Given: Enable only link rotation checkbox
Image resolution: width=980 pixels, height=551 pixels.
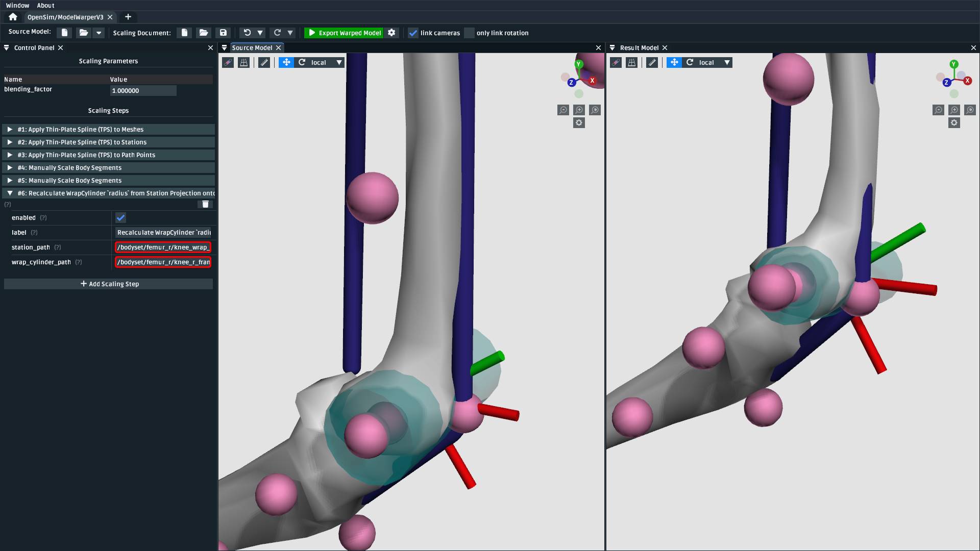Looking at the screenshot, I should pos(470,33).
